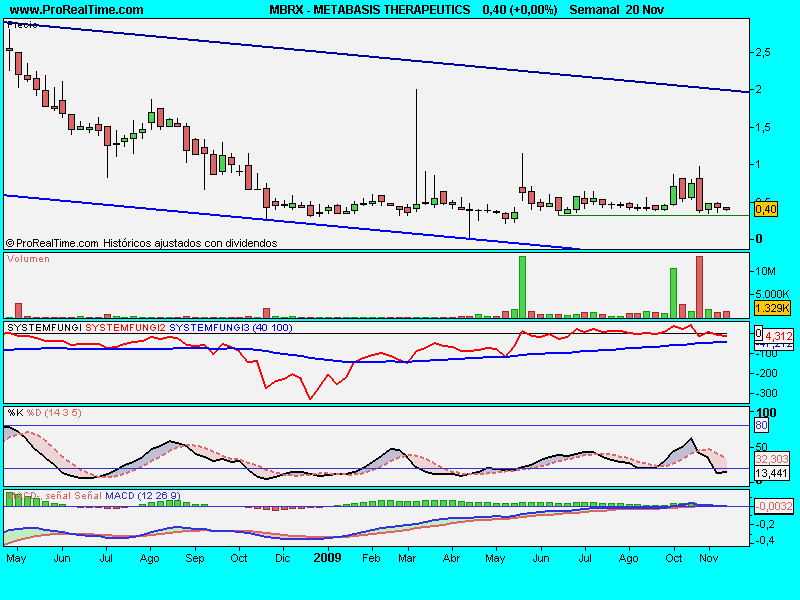Click the 5.000K volume axis value
Viewport: 800px width, 600px height.
772,294
